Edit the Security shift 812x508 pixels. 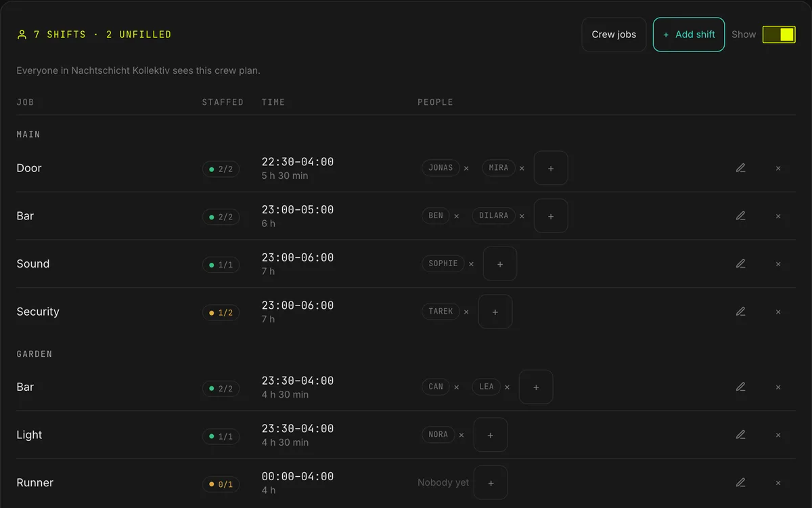coord(740,312)
